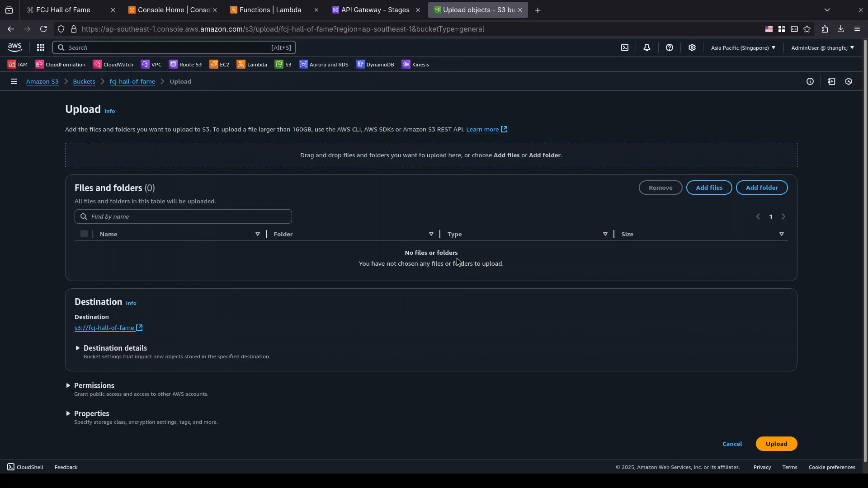Open the browser extensions icon
868x488 pixels.
coord(825,29)
